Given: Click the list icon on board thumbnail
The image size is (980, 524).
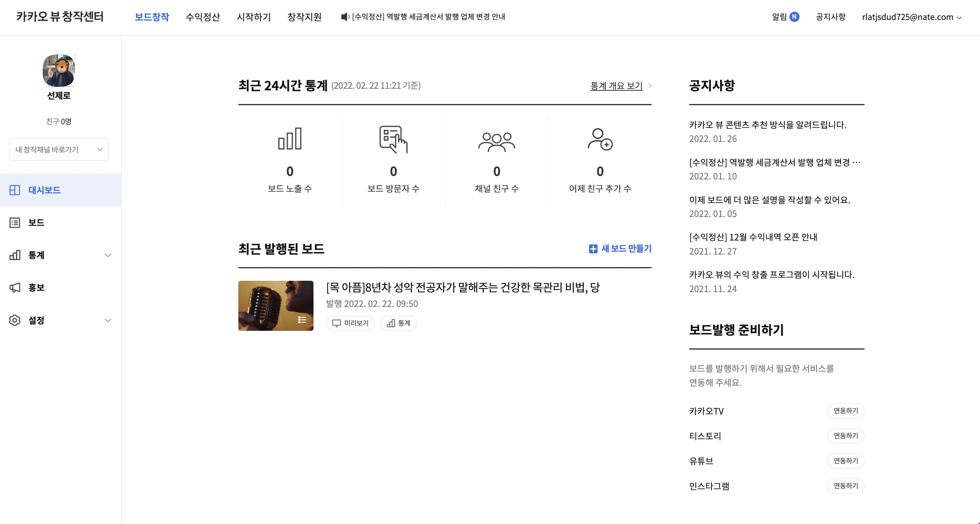Looking at the screenshot, I should tap(302, 319).
